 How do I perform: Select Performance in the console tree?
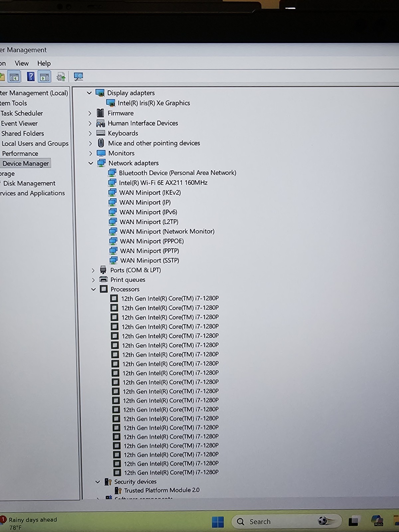click(20, 154)
